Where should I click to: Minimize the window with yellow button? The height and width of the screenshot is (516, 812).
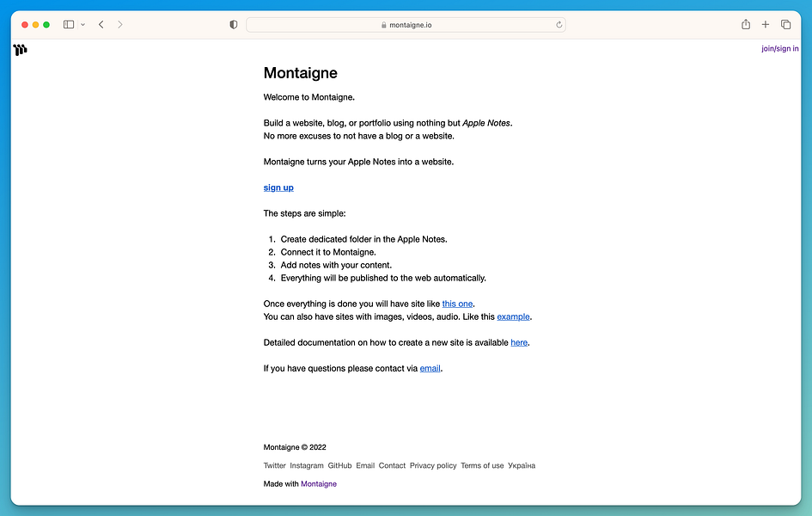[35, 25]
